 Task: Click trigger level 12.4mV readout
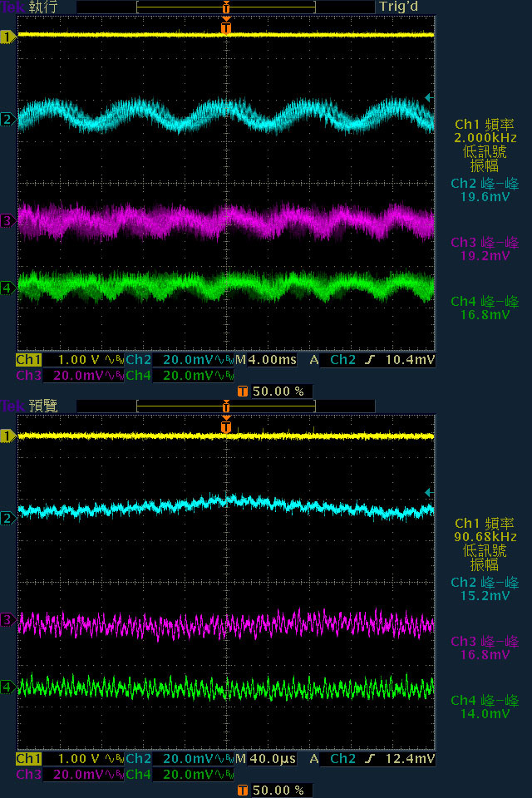[x=410, y=759]
